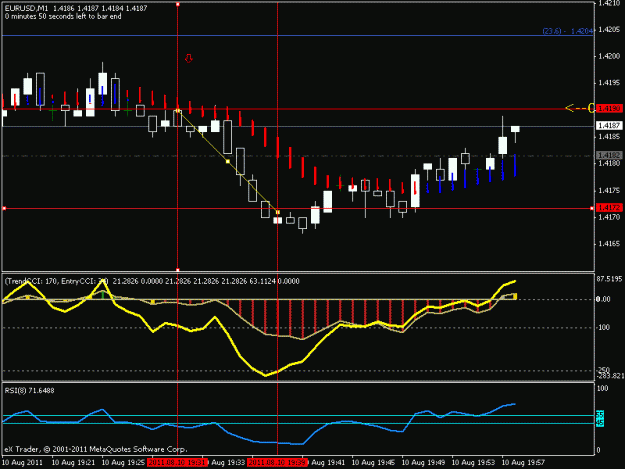Screen dimensions: 625x469
Task: Select the gray 1.4182 price label
Action: (x=609, y=155)
